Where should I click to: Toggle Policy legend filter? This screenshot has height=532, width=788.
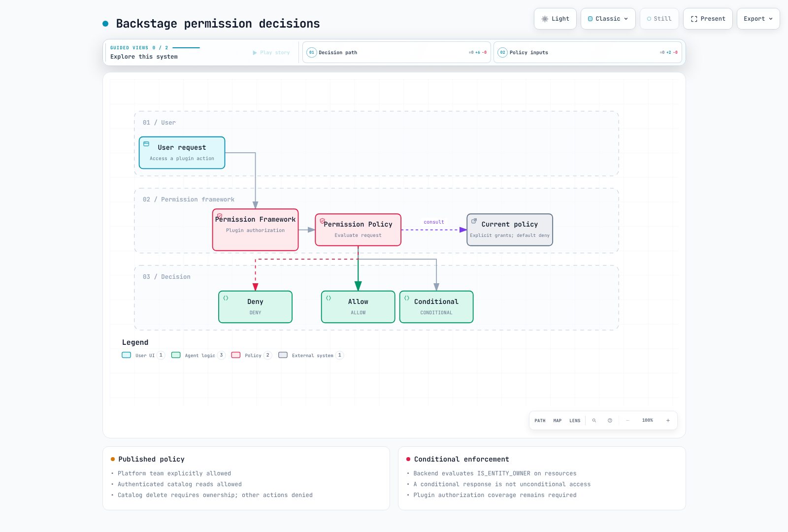(252, 355)
